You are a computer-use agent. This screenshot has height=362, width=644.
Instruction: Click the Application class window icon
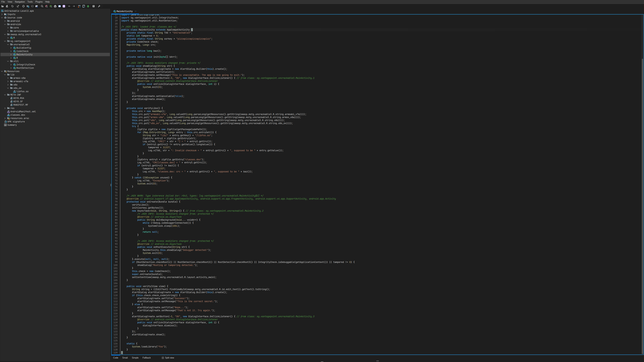click(60, 6)
